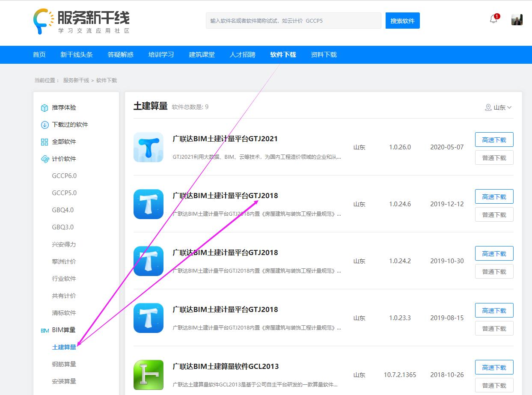Open GTJ2018 title dated 2019-10-30
Image resolution: width=532 pixels, height=395 pixels.
click(225, 252)
